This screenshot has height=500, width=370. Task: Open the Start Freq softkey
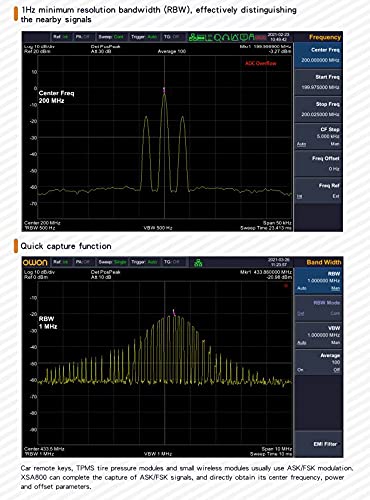318,82
